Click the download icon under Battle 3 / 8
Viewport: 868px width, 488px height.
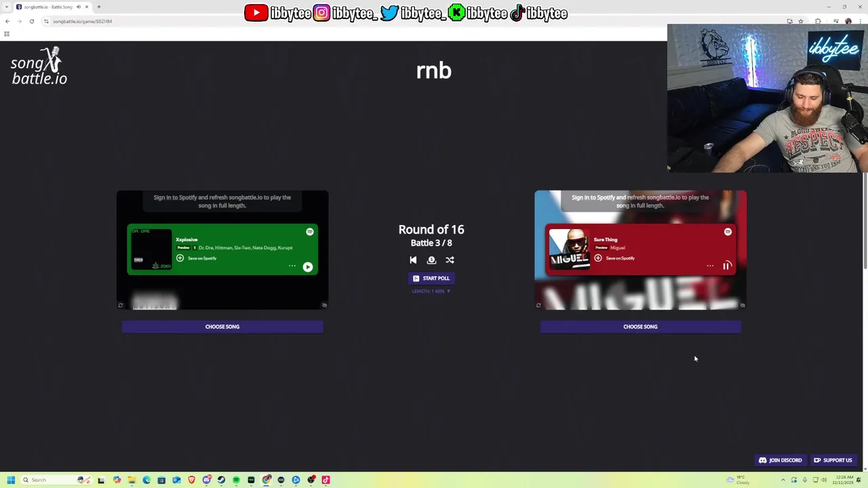pyautogui.click(x=431, y=260)
